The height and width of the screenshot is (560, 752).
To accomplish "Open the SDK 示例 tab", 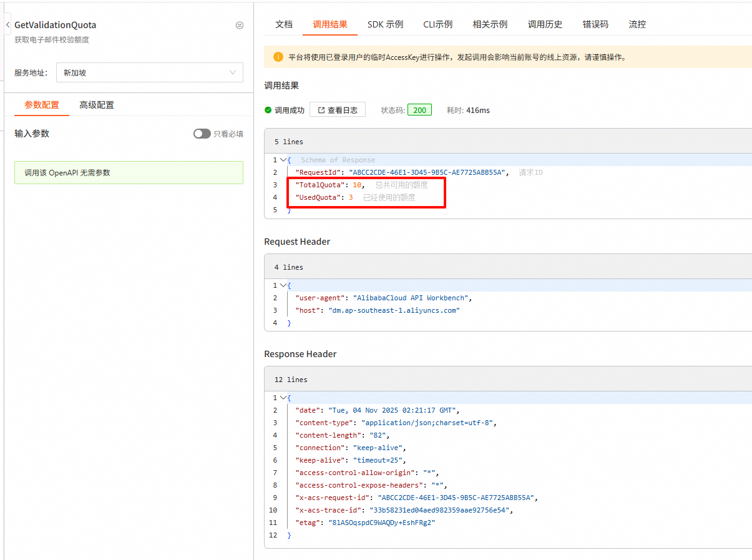I will (x=385, y=24).
